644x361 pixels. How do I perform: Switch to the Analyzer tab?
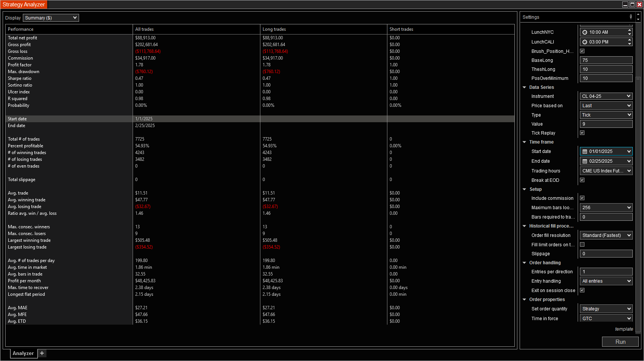pyautogui.click(x=24, y=353)
